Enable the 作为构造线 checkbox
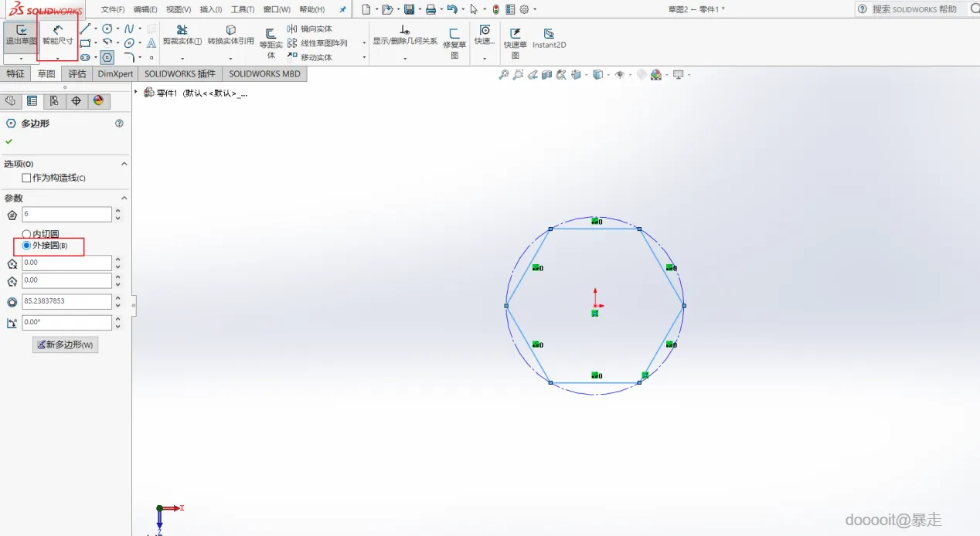The width and height of the screenshot is (980, 536). (27, 178)
